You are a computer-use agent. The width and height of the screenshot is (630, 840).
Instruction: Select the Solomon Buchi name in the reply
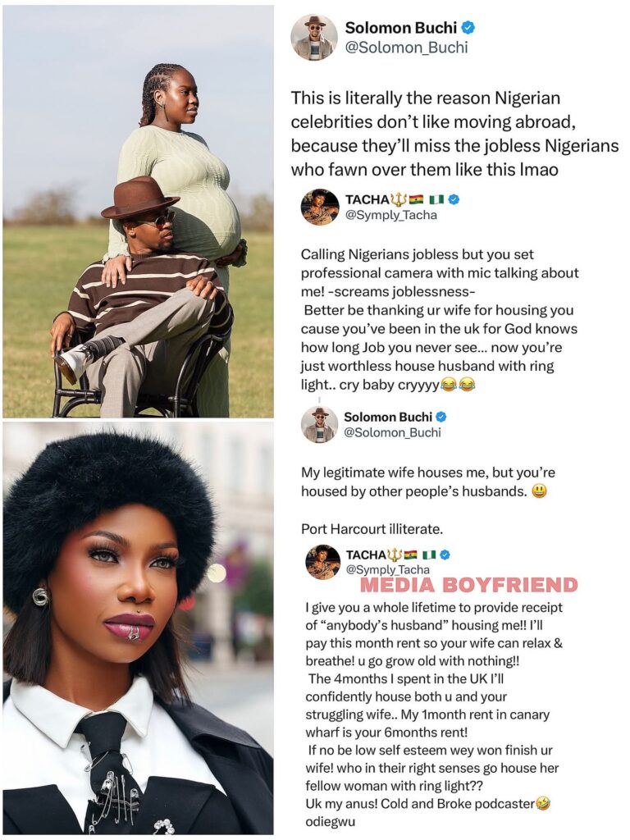click(388, 417)
